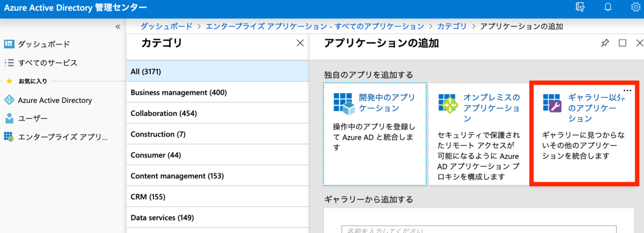Viewport: 644px width, 233px height.
Task: Select the Content management (153) category
Action: click(x=218, y=176)
